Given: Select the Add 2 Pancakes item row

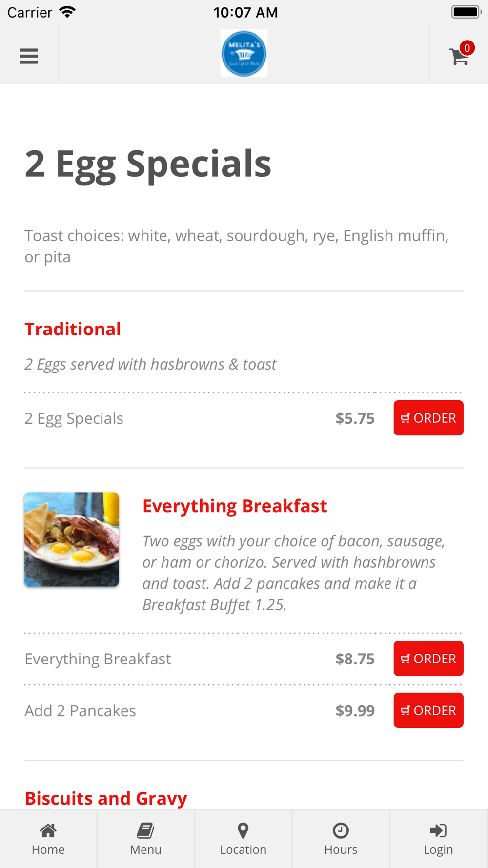Looking at the screenshot, I should pyautogui.click(x=244, y=711).
